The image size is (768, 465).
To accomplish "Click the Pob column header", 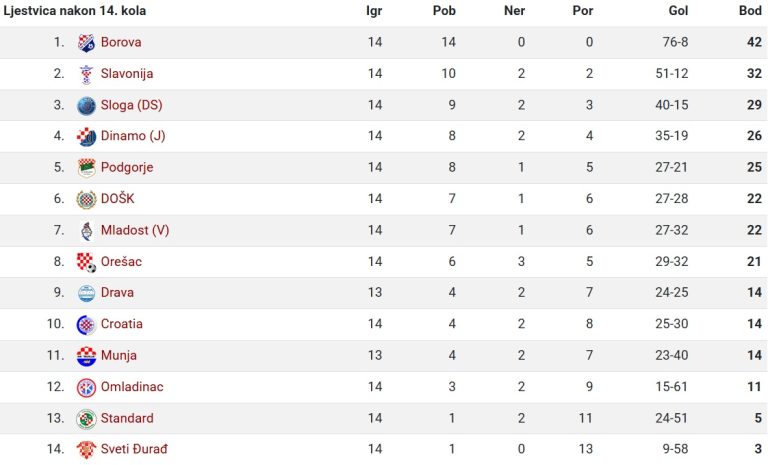I will [x=444, y=11].
